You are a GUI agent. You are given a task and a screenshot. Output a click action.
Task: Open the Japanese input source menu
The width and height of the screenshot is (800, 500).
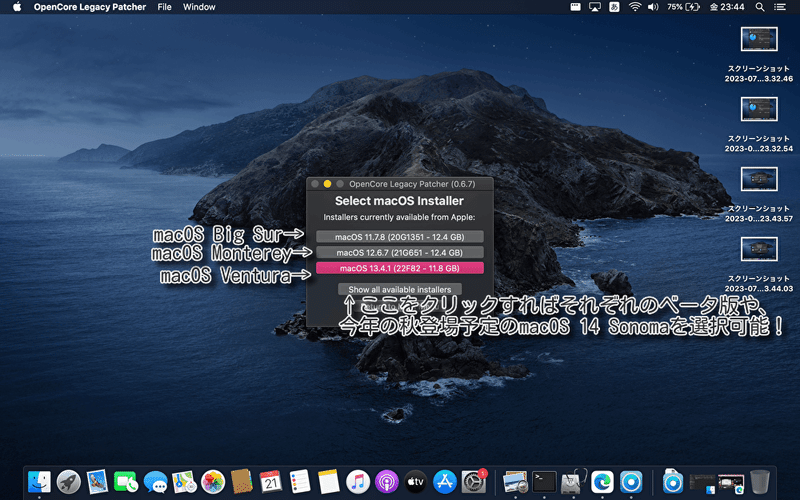(614, 7)
